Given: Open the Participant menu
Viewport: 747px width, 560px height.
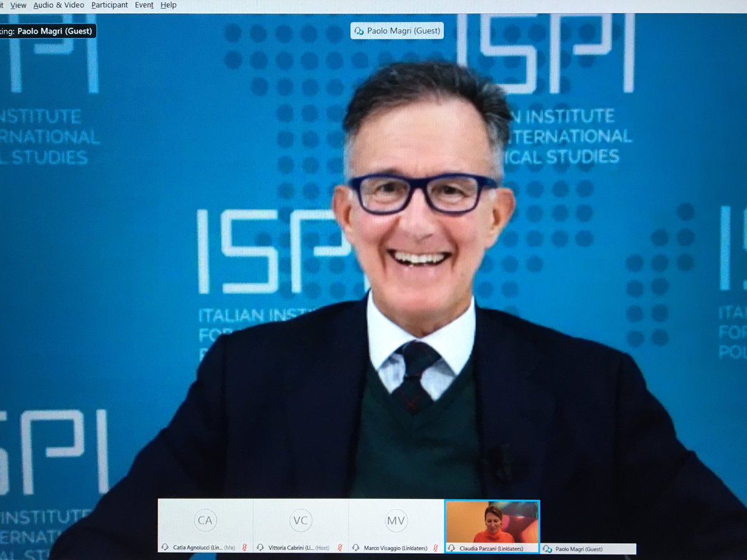Looking at the screenshot, I should point(110,4).
